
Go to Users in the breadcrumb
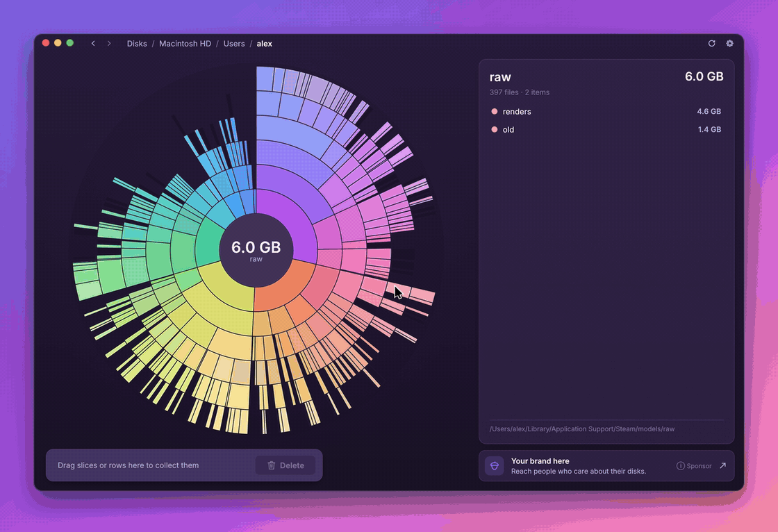[233, 44]
